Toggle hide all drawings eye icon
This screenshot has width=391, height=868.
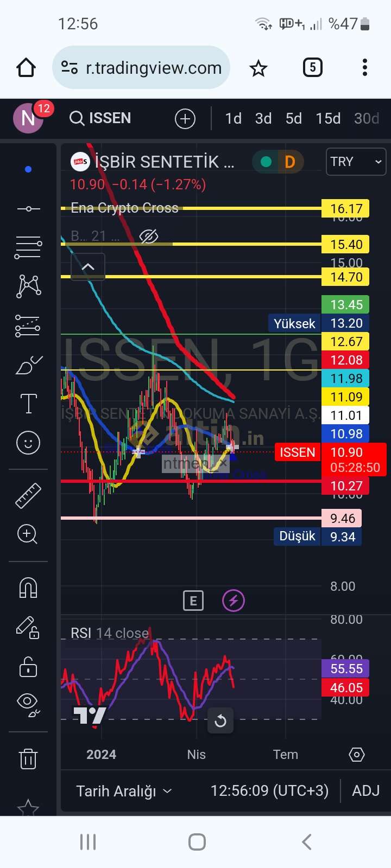(x=28, y=705)
